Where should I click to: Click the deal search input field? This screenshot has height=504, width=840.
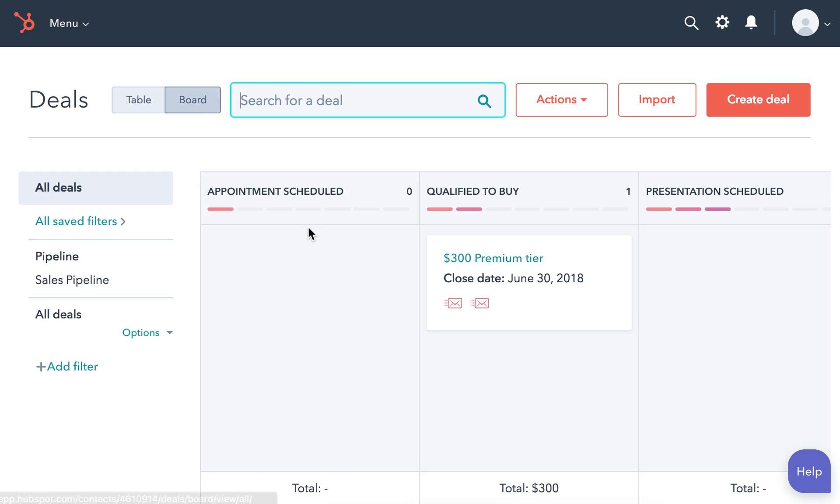(x=367, y=100)
